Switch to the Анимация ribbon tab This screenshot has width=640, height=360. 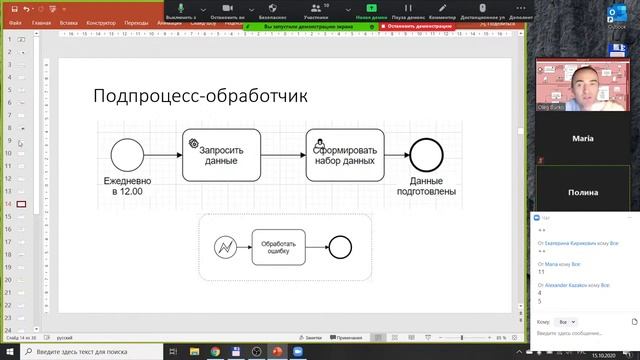(x=169, y=23)
